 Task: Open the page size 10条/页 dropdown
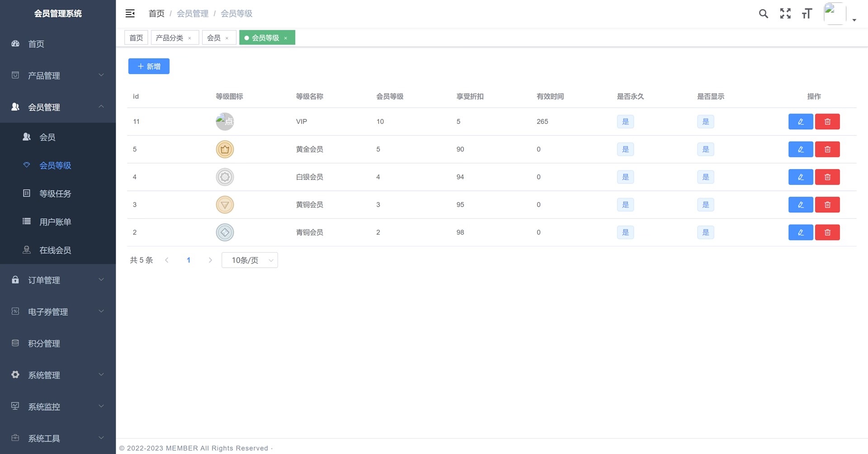pyautogui.click(x=250, y=260)
